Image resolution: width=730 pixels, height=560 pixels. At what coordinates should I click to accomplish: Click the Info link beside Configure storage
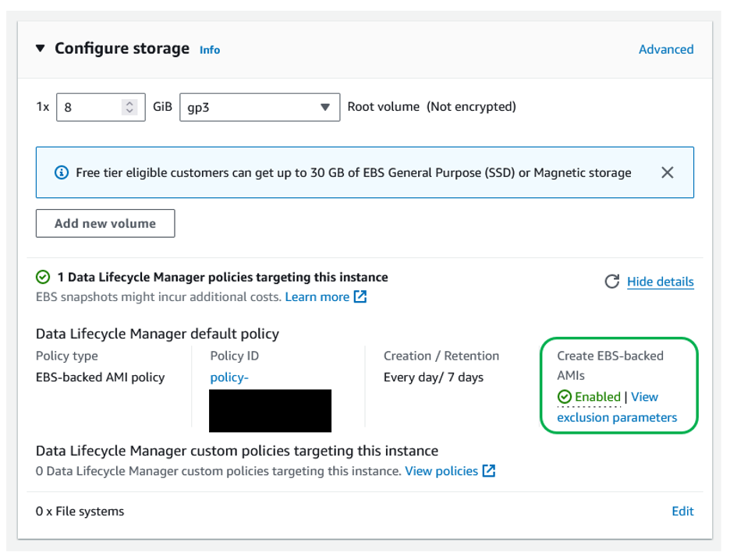point(209,49)
